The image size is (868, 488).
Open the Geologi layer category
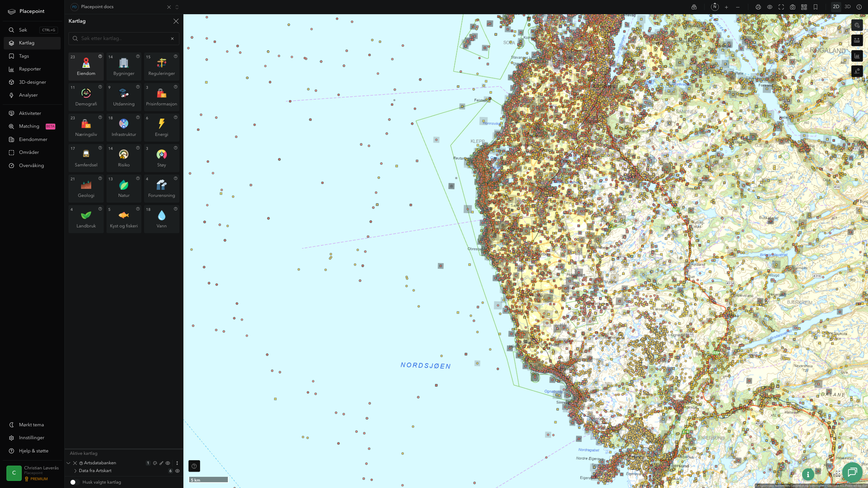point(86,188)
